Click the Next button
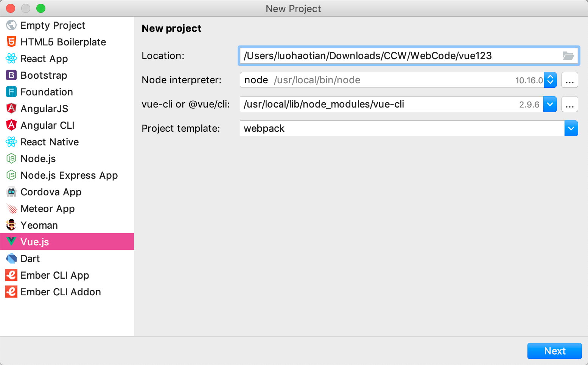 [554, 351]
